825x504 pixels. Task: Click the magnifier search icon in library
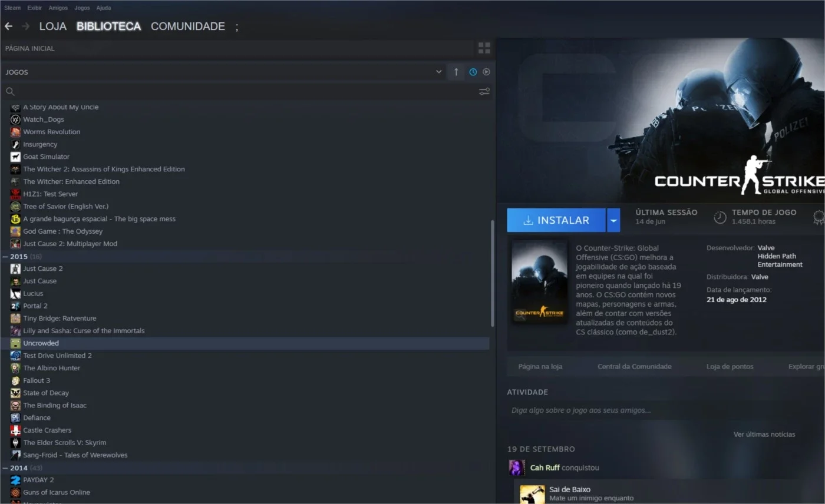click(x=10, y=91)
